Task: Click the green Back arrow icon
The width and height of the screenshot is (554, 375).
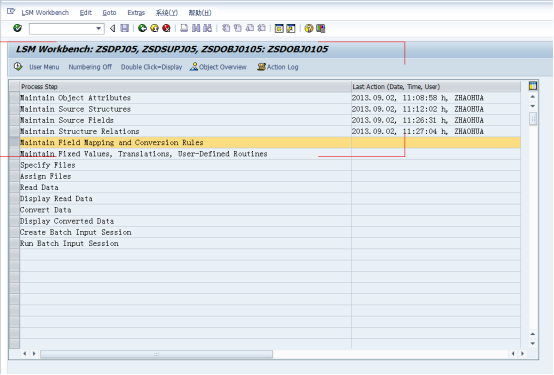Action: (142, 28)
